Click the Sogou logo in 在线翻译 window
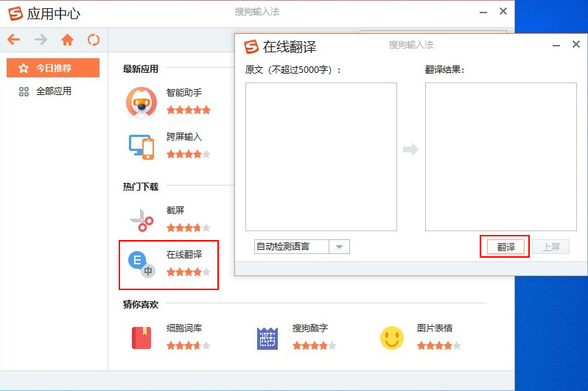The image size is (588, 391). [251, 47]
